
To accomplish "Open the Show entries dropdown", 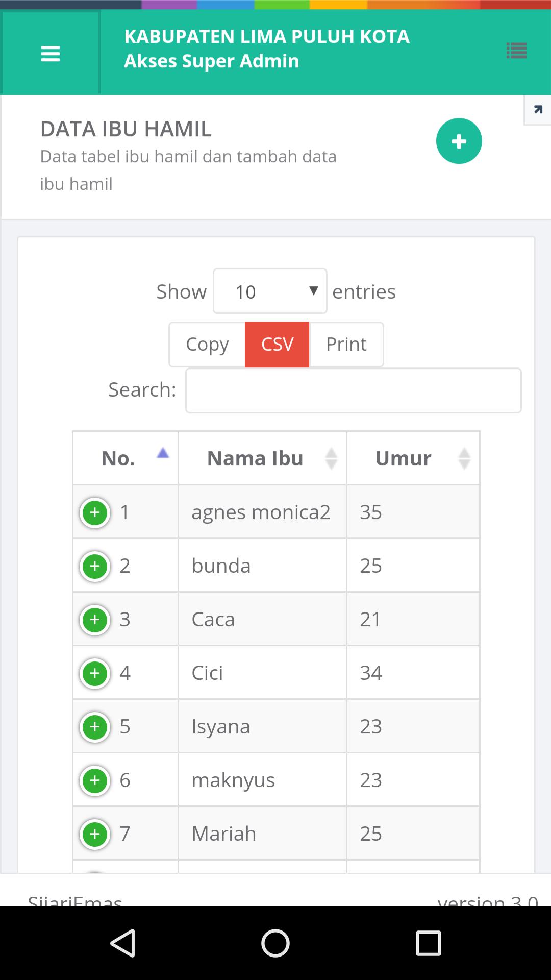I will [270, 291].
